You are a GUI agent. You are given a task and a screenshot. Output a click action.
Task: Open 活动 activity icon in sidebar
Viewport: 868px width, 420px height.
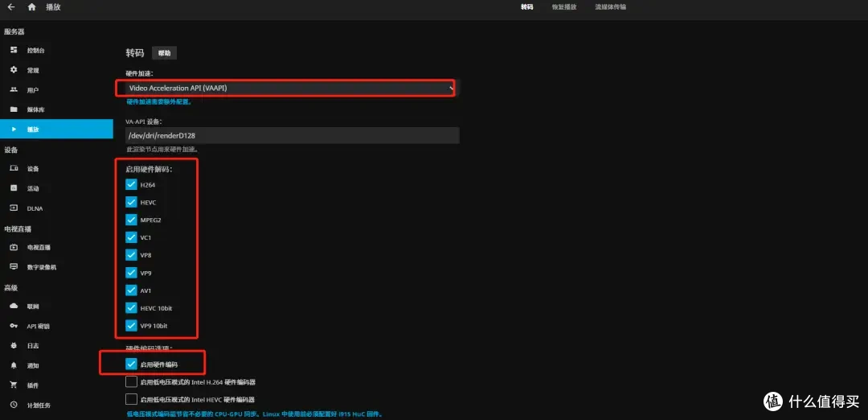(14, 188)
